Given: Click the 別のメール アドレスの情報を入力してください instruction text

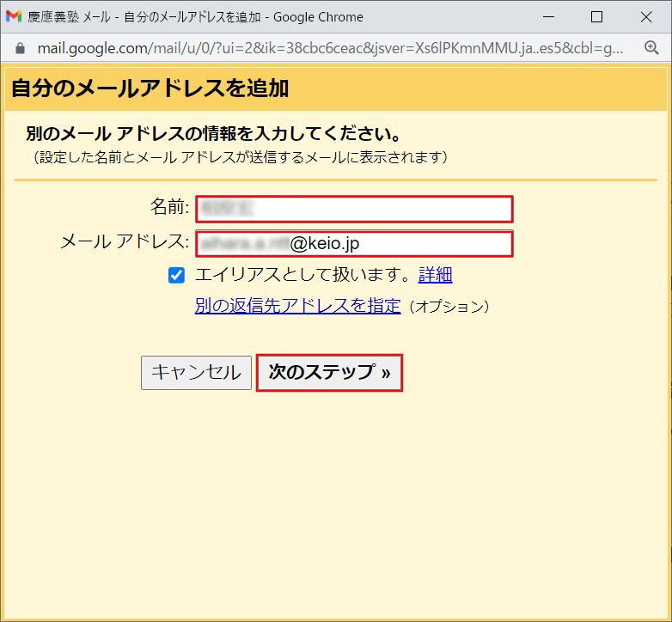Looking at the screenshot, I should pos(214,135).
